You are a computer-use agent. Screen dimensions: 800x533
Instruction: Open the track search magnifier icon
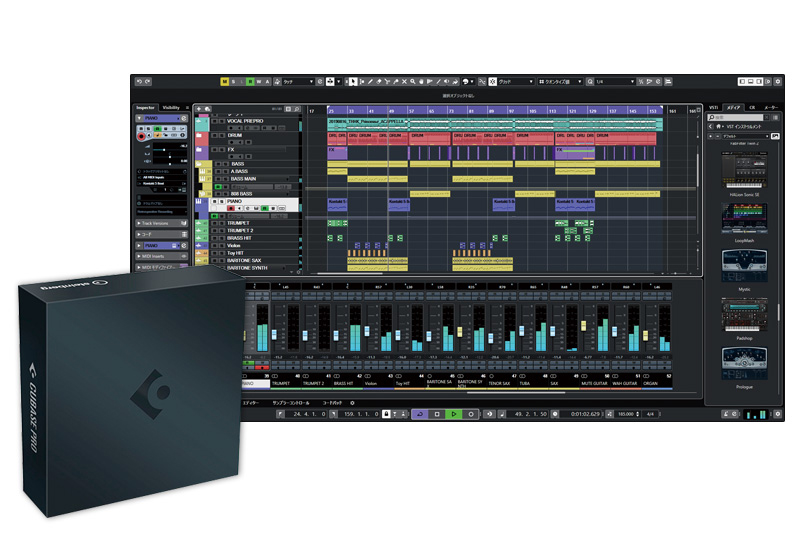297,109
